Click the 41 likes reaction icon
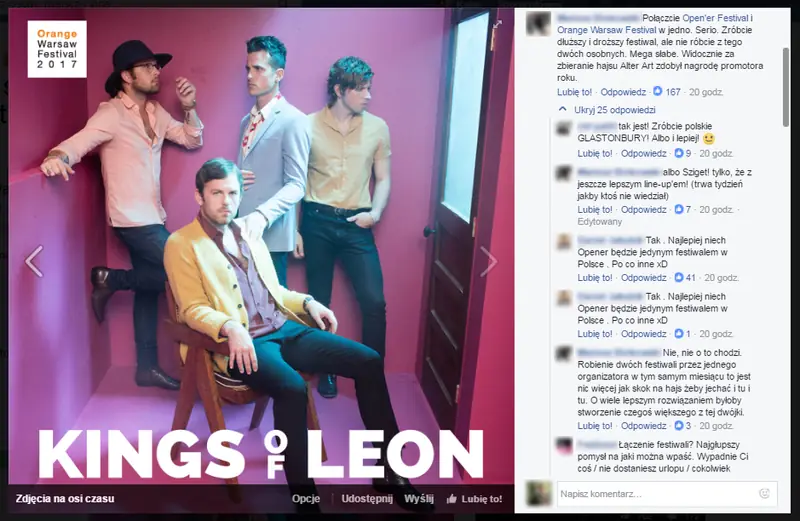This screenshot has height=521, width=800. pos(679,278)
